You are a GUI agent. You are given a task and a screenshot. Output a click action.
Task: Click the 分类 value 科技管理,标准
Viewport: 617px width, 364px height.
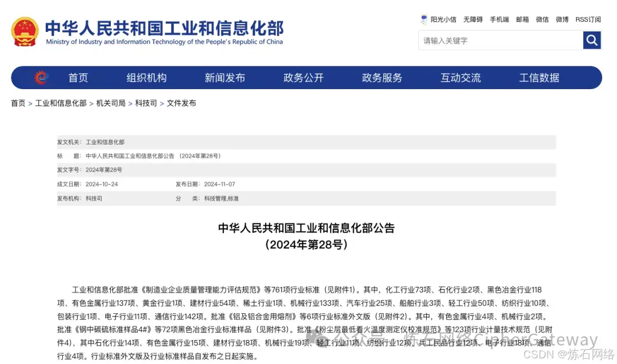[x=222, y=198]
